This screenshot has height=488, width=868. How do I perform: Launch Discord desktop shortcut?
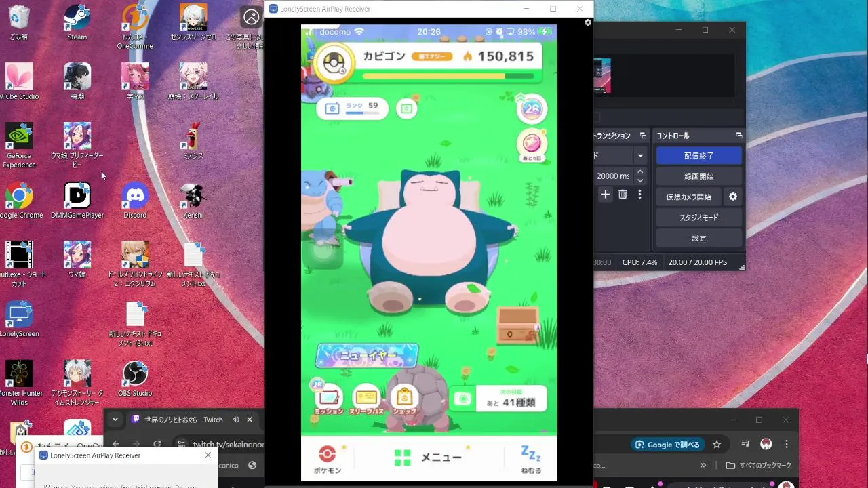[135, 200]
